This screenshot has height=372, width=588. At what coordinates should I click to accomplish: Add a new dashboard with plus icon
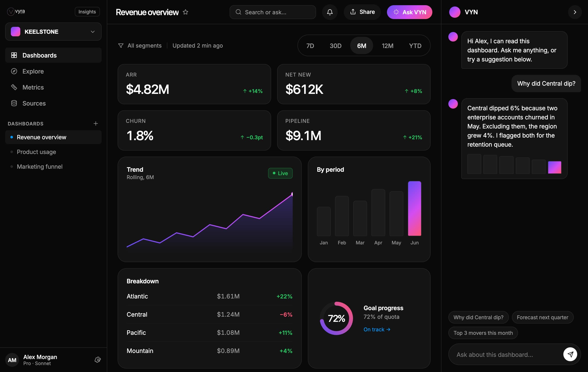tap(96, 123)
